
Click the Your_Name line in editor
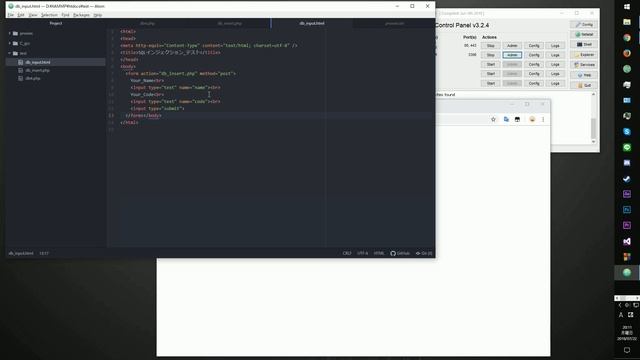tap(147, 80)
